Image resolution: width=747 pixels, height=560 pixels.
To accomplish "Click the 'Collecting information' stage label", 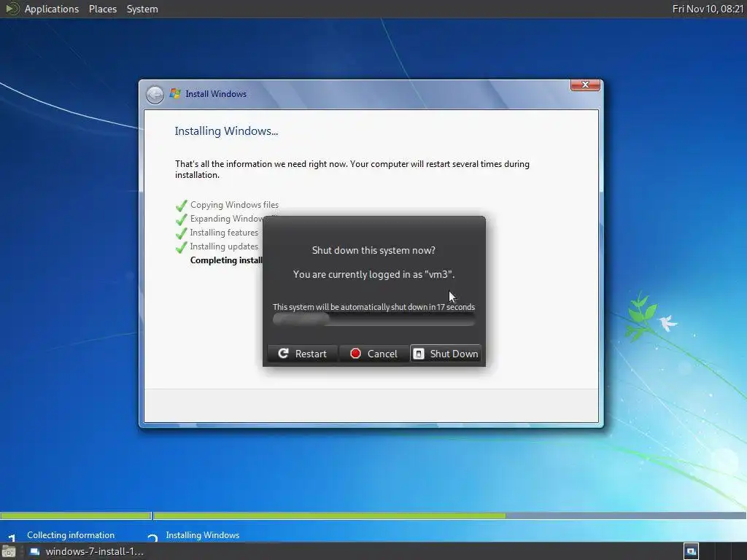I will click(x=71, y=535).
